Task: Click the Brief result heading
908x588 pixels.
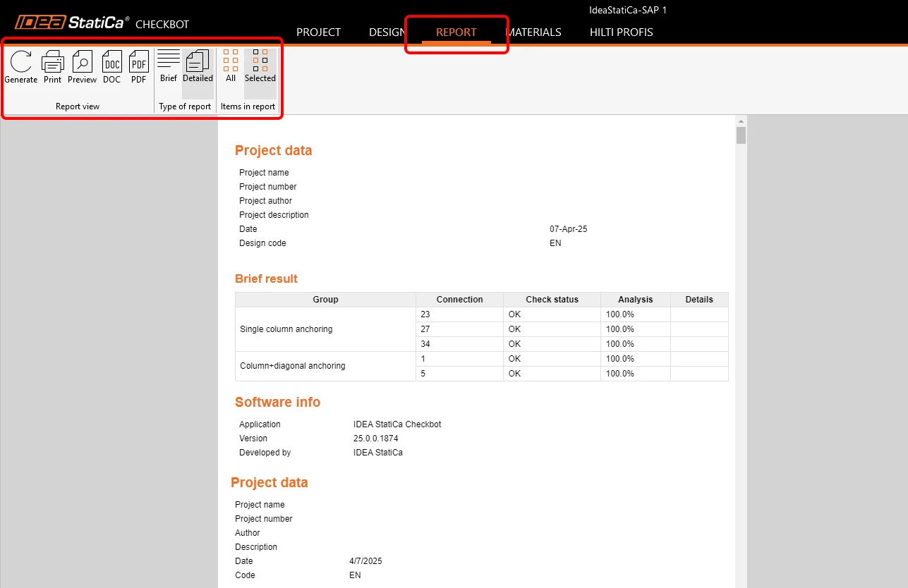Action: 266,278
